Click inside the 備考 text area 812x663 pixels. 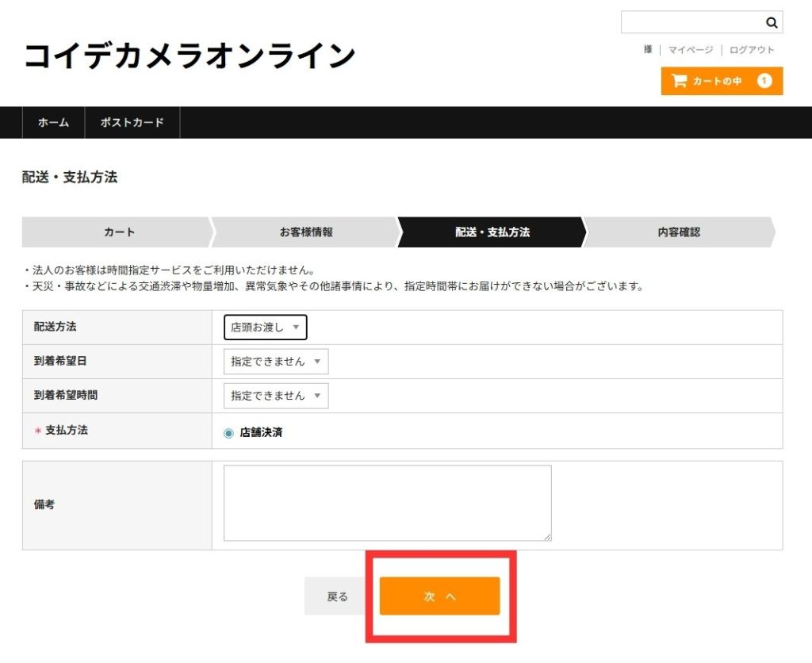coord(387,503)
